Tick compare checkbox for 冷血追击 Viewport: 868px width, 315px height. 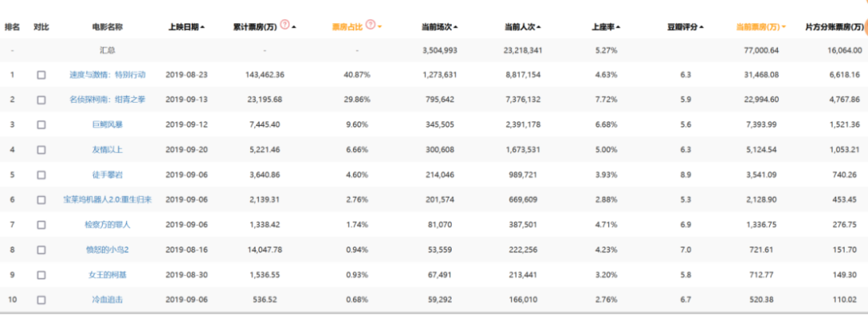coord(42,300)
